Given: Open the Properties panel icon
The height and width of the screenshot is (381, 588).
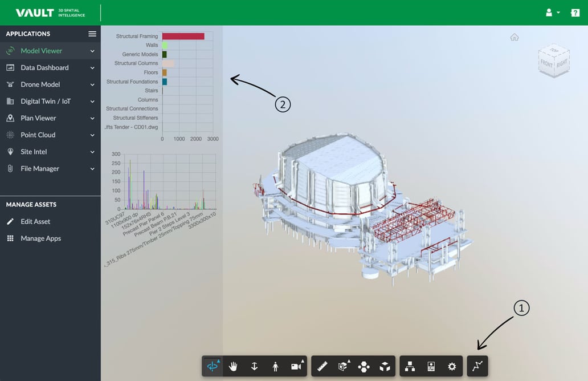Looking at the screenshot, I should pyautogui.click(x=431, y=367).
